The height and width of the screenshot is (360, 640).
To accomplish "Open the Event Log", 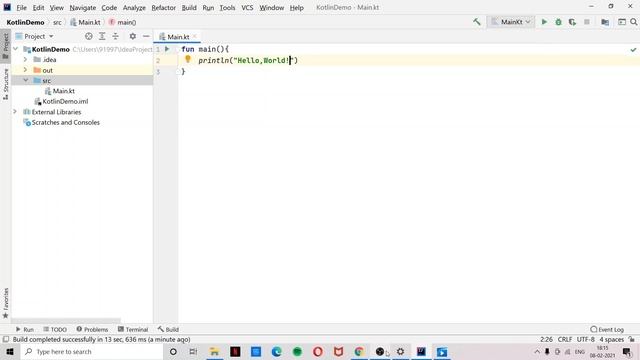I will tap(607, 329).
